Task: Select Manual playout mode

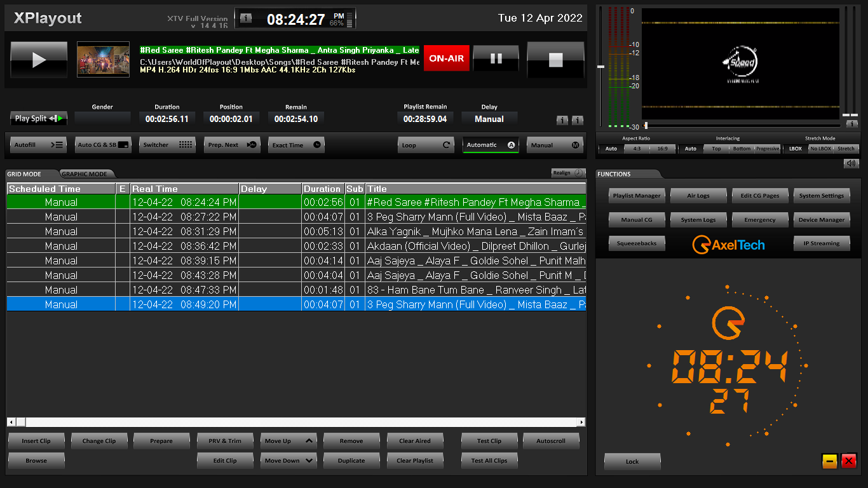Action: coord(555,145)
